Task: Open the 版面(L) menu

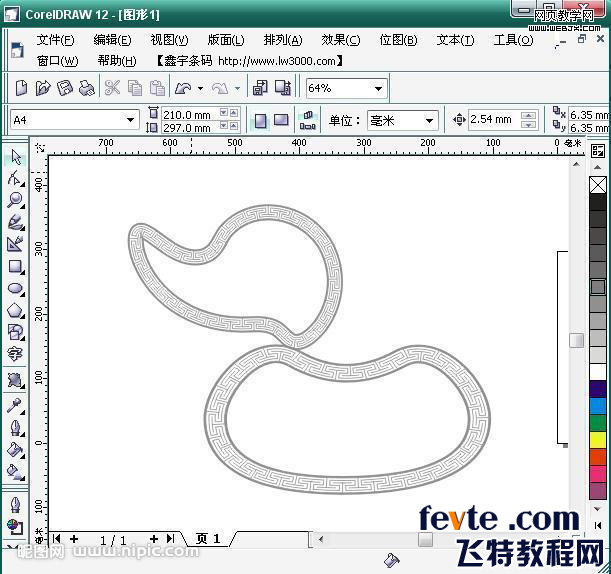Action: [226, 40]
